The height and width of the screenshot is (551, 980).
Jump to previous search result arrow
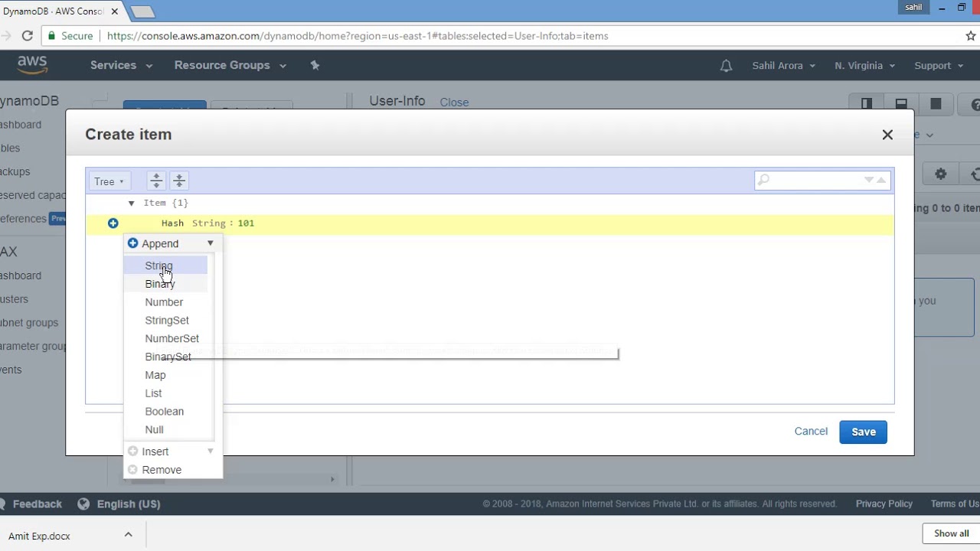[x=881, y=180]
